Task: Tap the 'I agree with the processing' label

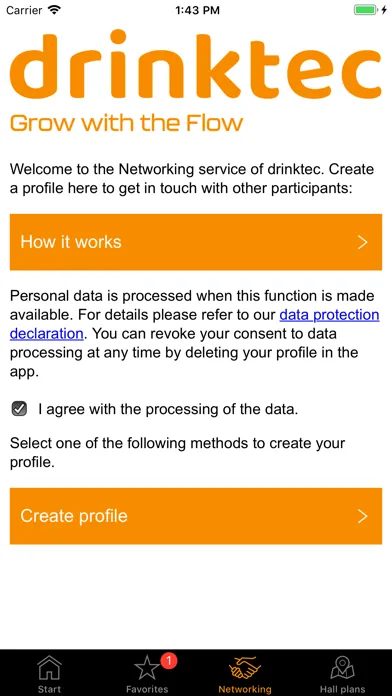Action: click(x=168, y=409)
